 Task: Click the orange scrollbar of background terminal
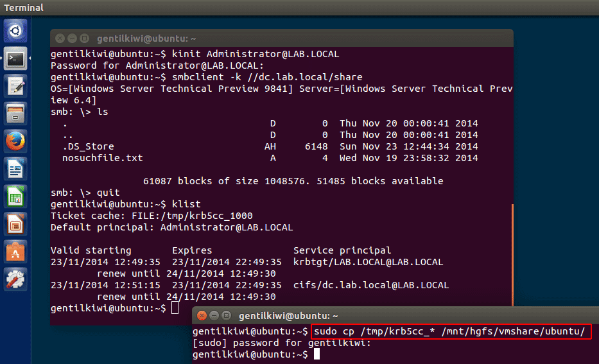coord(512,255)
